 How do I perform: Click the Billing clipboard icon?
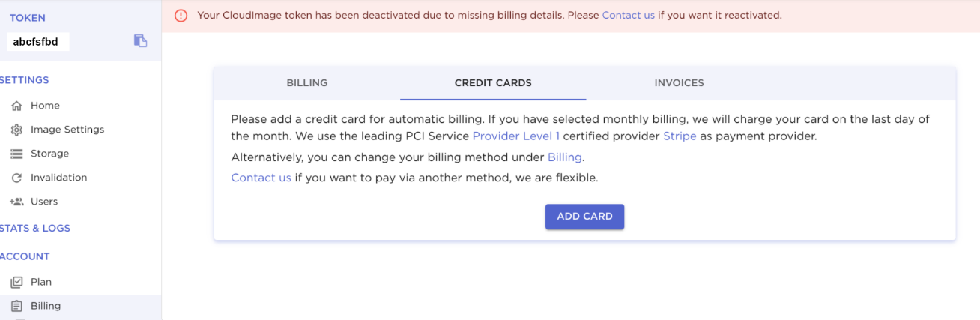click(x=16, y=306)
